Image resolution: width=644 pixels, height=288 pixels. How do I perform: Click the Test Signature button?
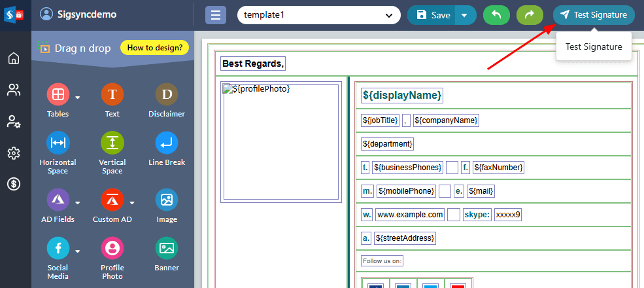coord(594,15)
